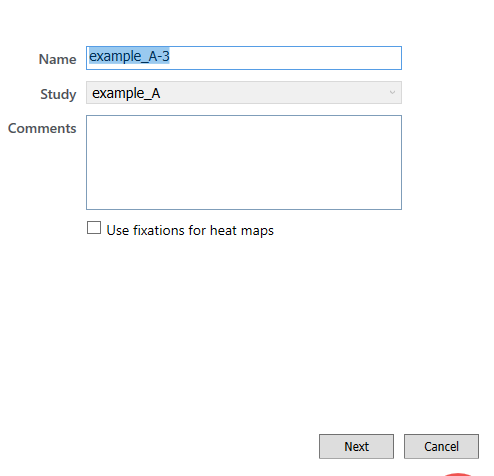Image resolution: width=494 pixels, height=476 pixels.
Task: Place cursor at end of Name field
Action: click(283, 58)
